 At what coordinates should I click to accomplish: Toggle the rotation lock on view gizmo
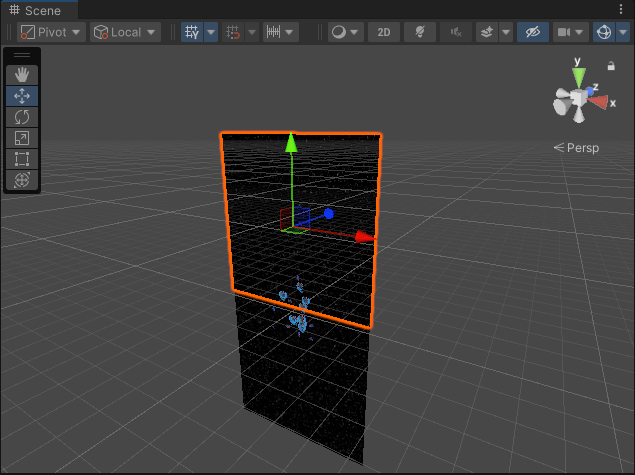coord(611,66)
